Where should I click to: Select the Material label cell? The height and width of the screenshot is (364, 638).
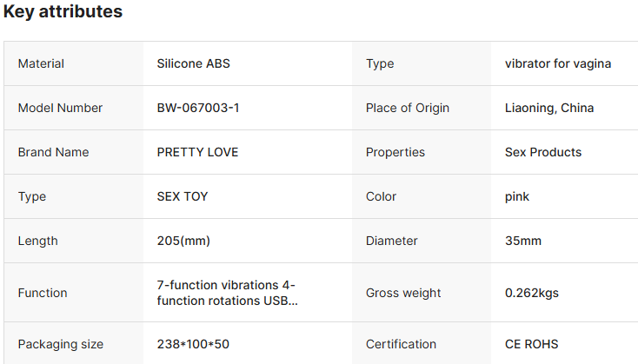point(41,63)
